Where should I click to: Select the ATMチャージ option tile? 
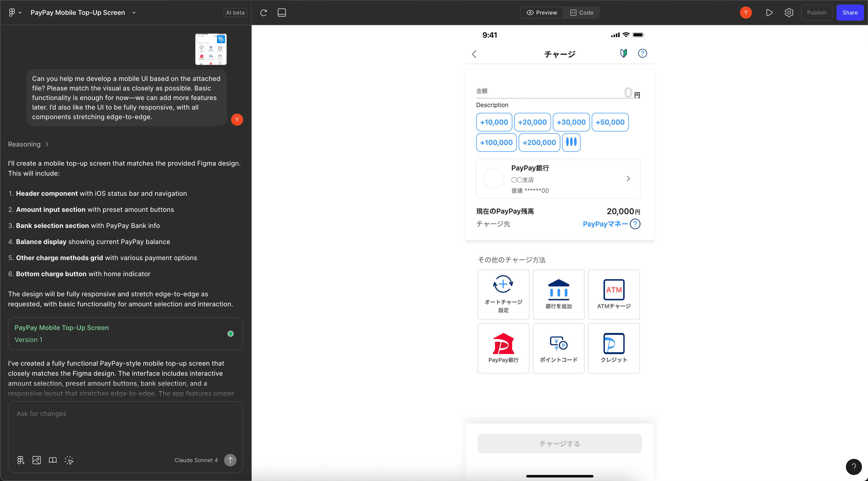[x=614, y=294]
